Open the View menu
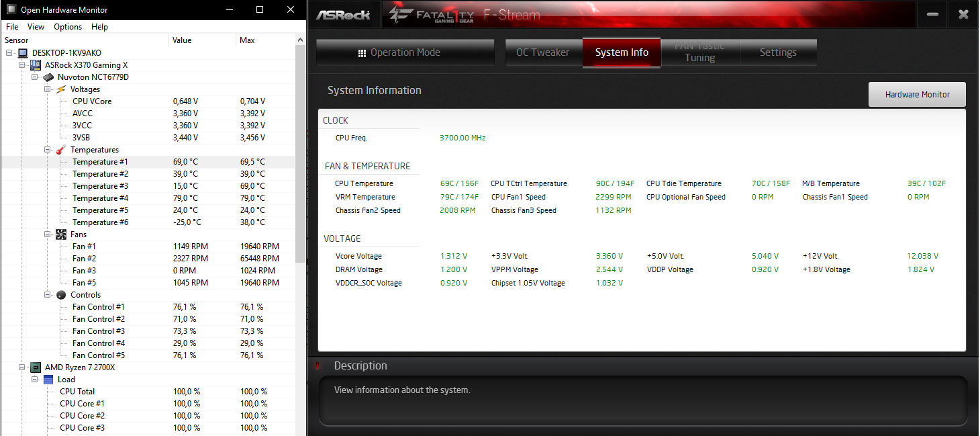Viewport: 980px width, 436px height. pyautogui.click(x=36, y=27)
